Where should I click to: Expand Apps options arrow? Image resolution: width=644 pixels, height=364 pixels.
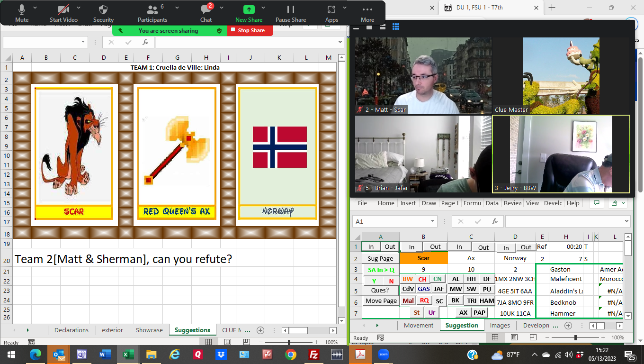(345, 8)
